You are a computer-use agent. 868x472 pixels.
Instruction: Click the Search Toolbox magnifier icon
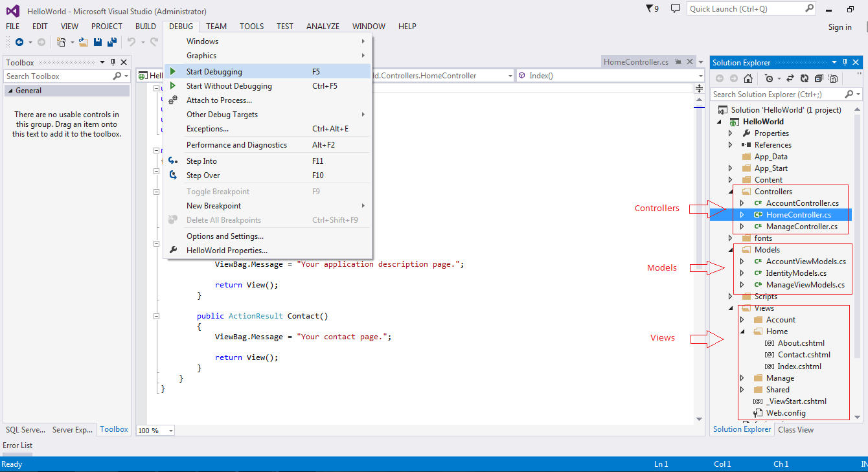(117, 76)
